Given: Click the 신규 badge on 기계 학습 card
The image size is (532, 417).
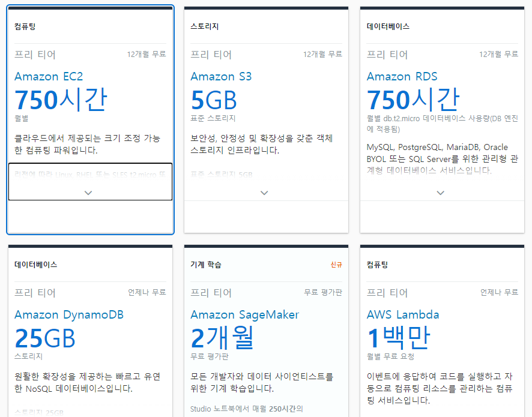Looking at the screenshot, I should [336, 265].
